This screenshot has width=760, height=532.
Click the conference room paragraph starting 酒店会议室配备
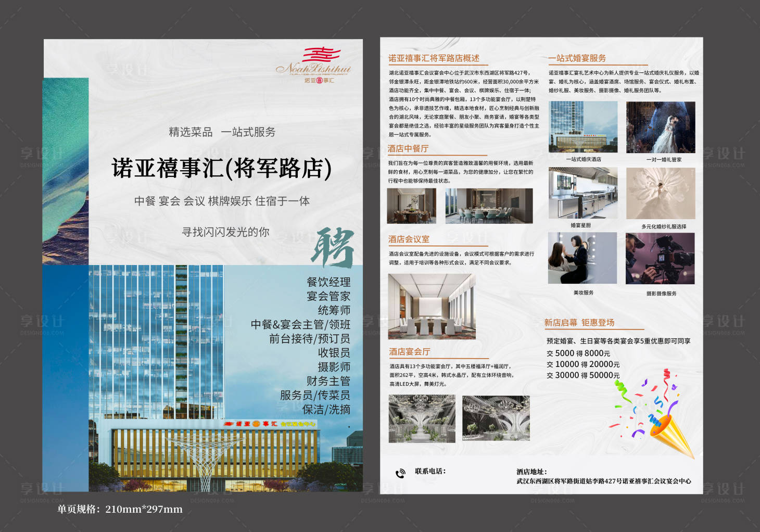(x=461, y=258)
